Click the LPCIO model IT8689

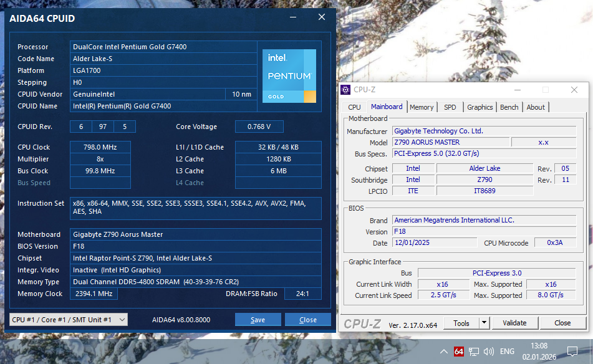point(485,191)
